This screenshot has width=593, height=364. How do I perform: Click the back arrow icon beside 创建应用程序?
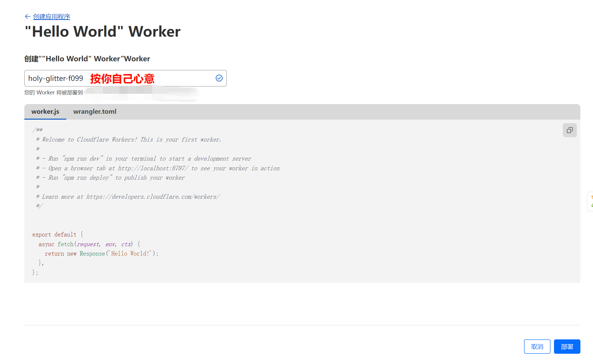[x=28, y=16]
